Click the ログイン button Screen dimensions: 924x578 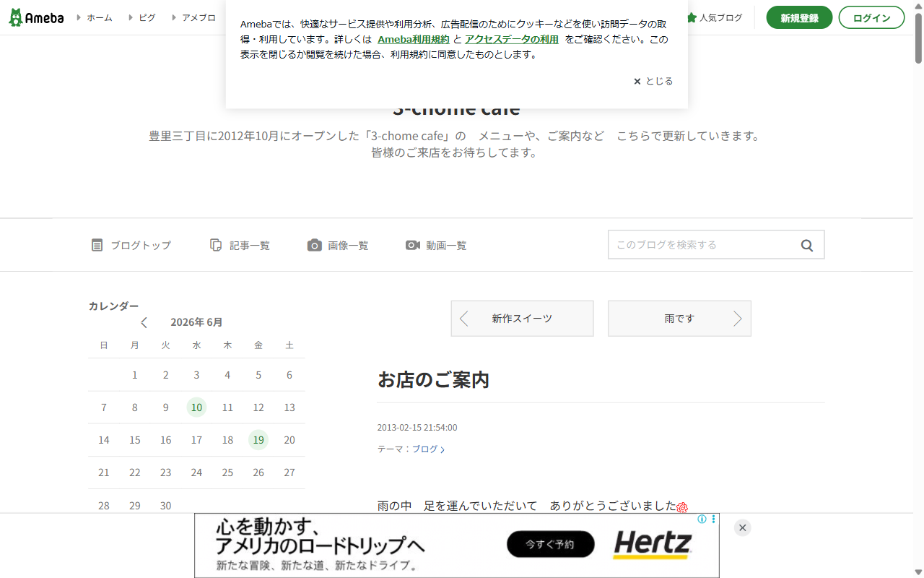point(871,17)
